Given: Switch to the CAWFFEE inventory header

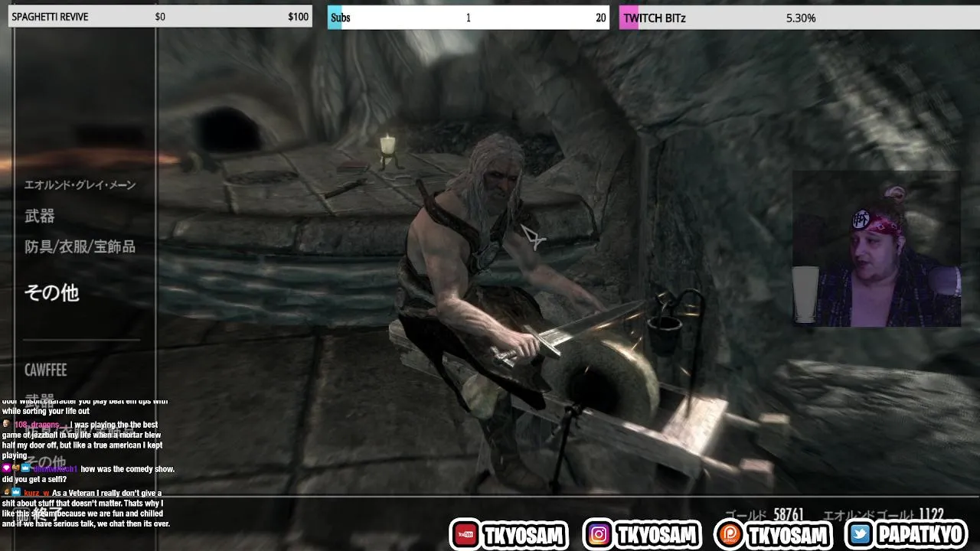Looking at the screenshot, I should pyautogui.click(x=45, y=370).
